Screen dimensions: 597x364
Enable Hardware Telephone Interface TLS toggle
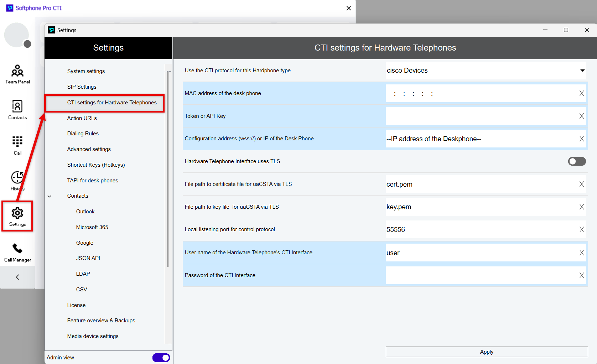click(577, 161)
